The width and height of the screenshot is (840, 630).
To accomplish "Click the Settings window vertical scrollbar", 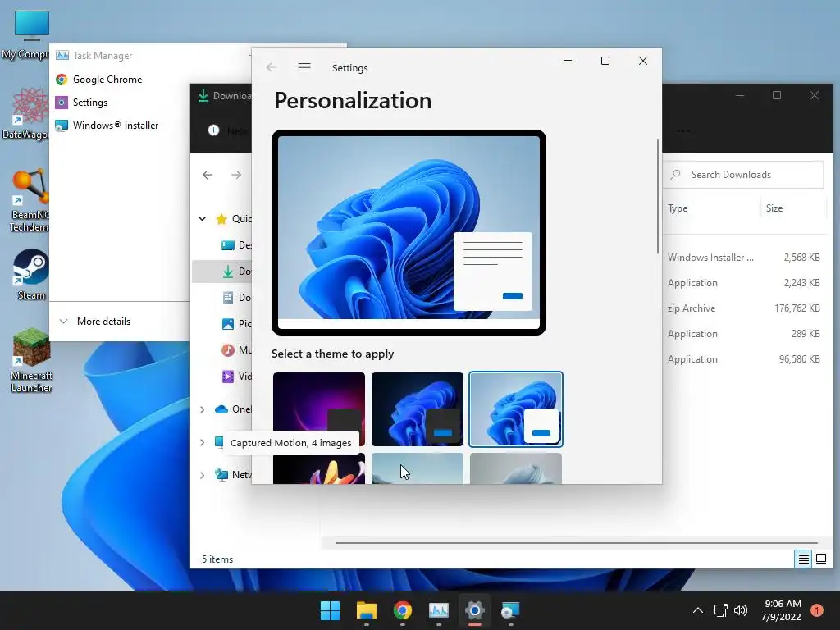I will click(x=658, y=197).
